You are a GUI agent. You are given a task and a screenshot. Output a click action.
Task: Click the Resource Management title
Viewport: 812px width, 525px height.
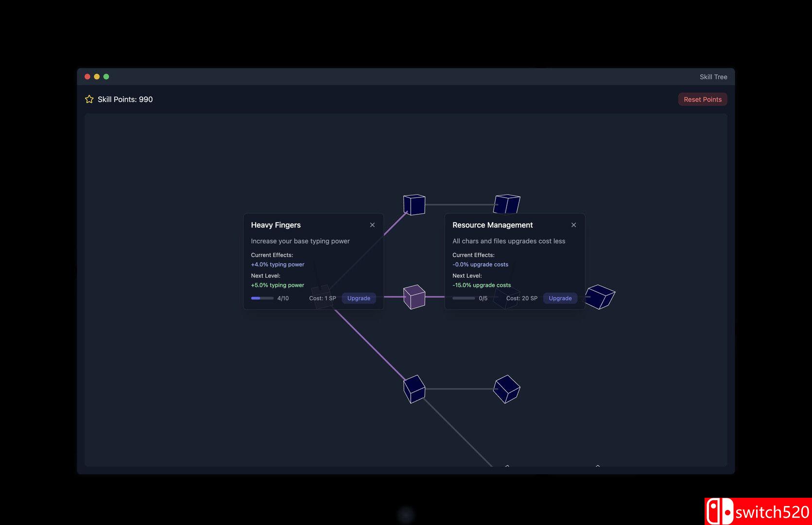click(492, 225)
